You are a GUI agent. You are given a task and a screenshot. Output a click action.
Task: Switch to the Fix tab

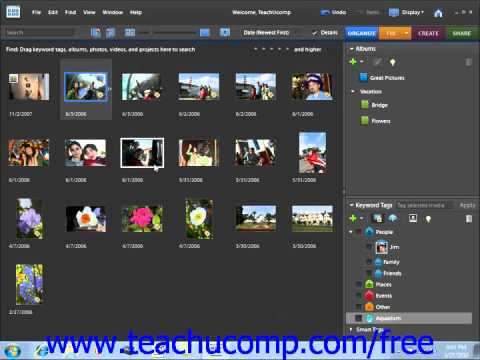391,33
